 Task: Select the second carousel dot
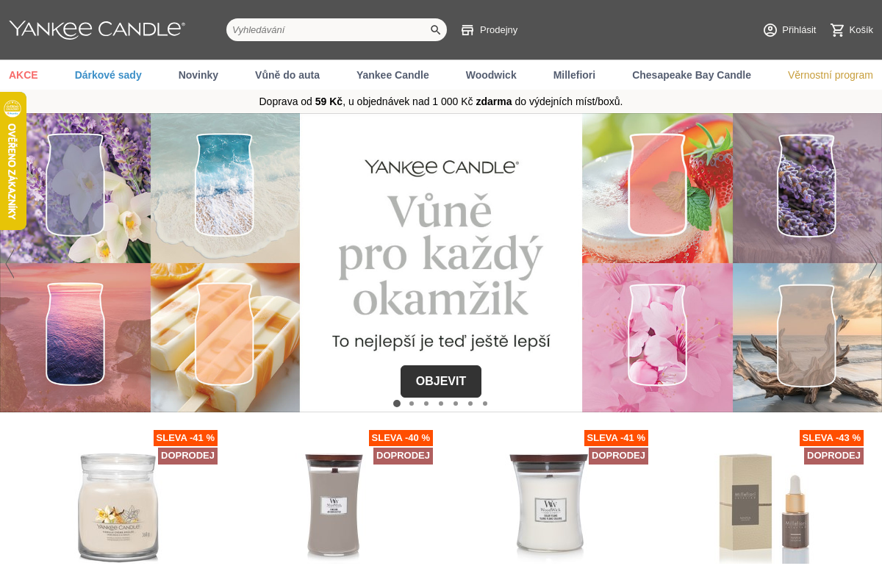pyautogui.click(x=412, y=404)
